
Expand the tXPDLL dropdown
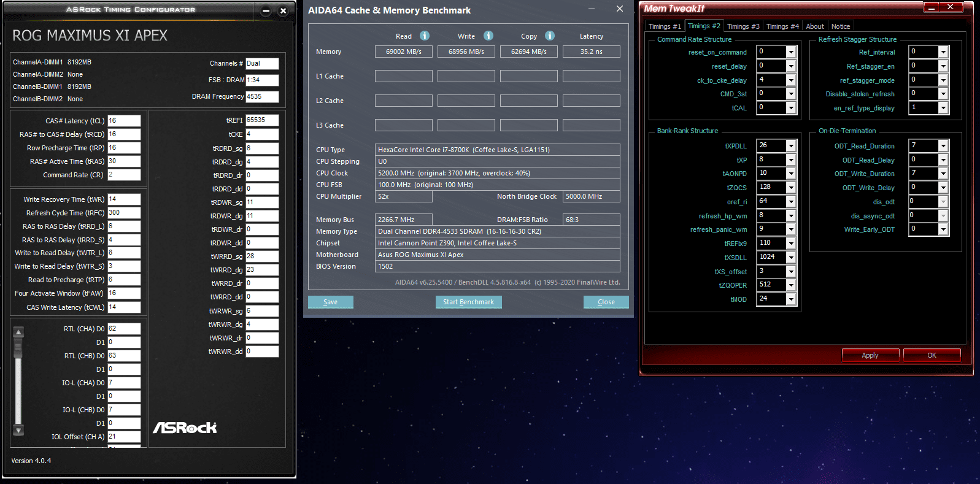[791, 146]
